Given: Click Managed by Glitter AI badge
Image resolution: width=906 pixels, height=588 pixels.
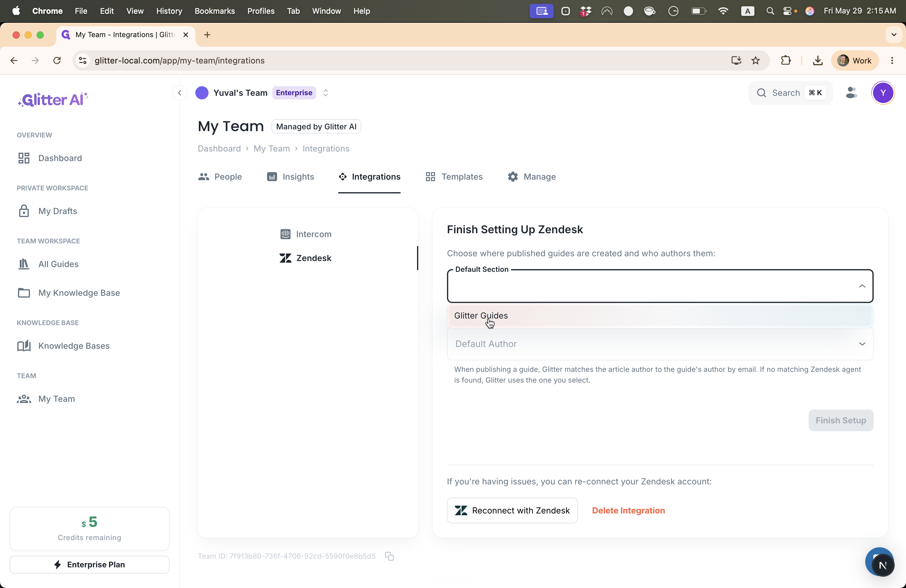Looking at the screenshot, I should click(316, 127).
